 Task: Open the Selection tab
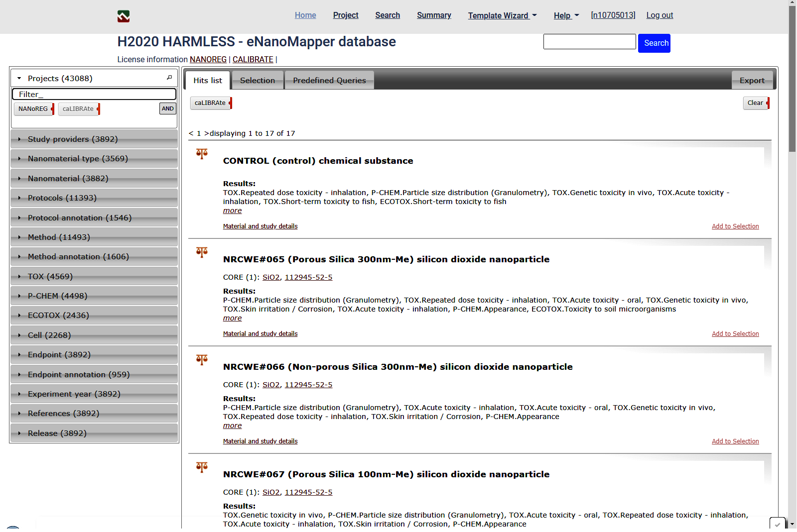[x=257, y=81]
